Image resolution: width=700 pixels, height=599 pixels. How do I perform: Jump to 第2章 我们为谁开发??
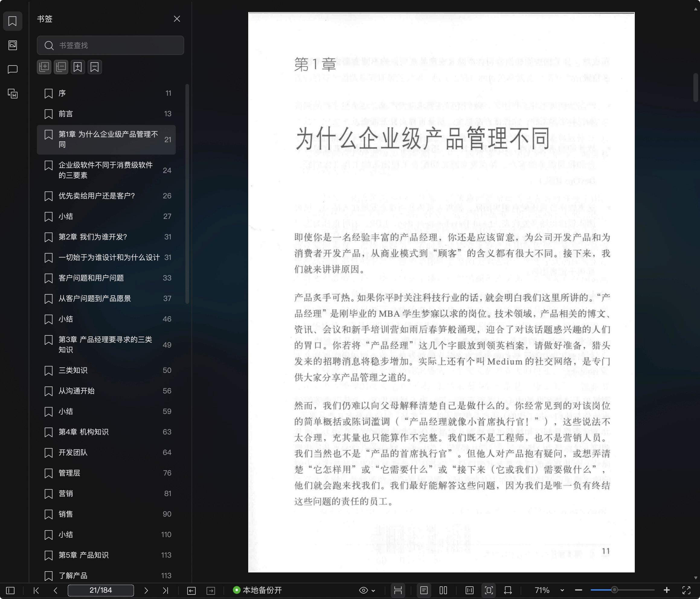click(106, 237)
